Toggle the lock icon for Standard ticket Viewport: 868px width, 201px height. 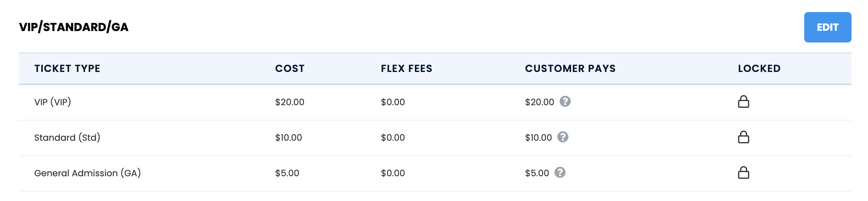(x=743, y=137)
